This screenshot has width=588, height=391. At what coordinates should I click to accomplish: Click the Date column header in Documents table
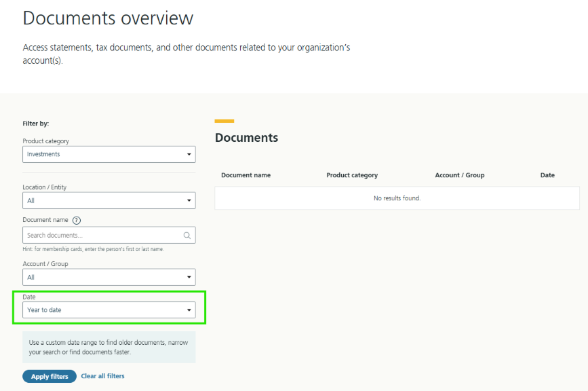(547, 175)
